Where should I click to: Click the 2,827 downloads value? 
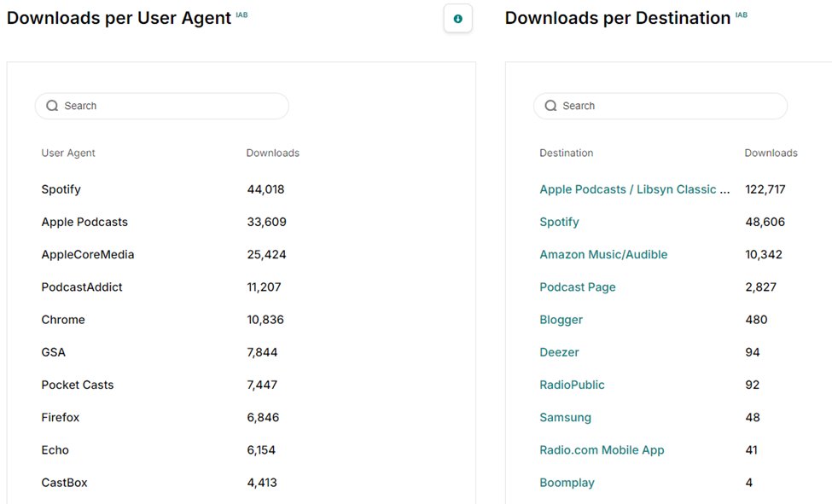click(x=761, y=287)
